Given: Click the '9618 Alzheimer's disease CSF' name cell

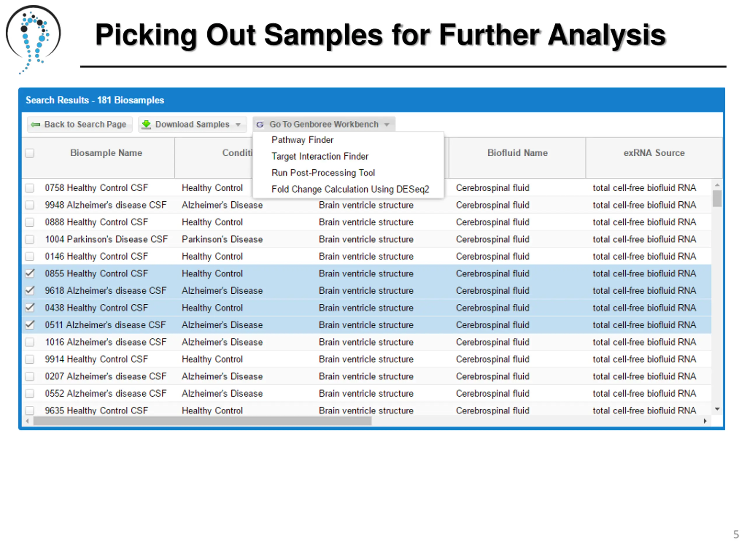Looking at the screenshot, I should pos(106,290).
